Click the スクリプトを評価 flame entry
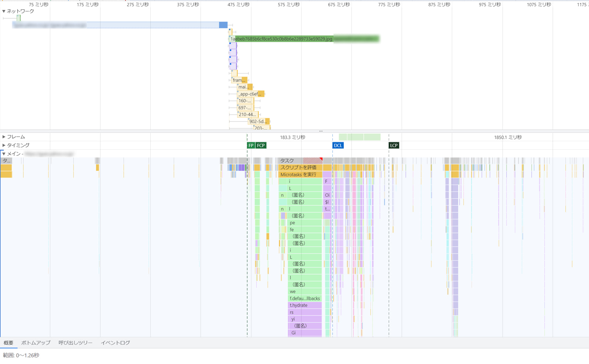Screen dimensions: 589x364 300,167
